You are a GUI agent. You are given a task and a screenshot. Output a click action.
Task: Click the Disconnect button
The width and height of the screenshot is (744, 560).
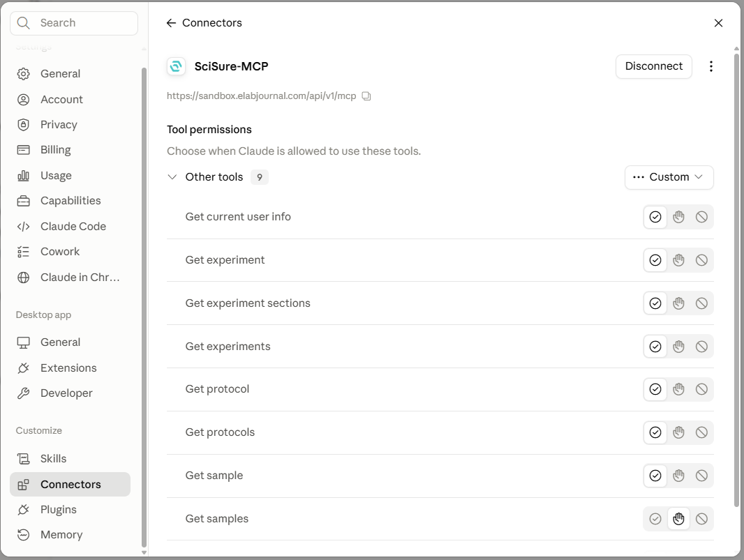click(653, 66)
